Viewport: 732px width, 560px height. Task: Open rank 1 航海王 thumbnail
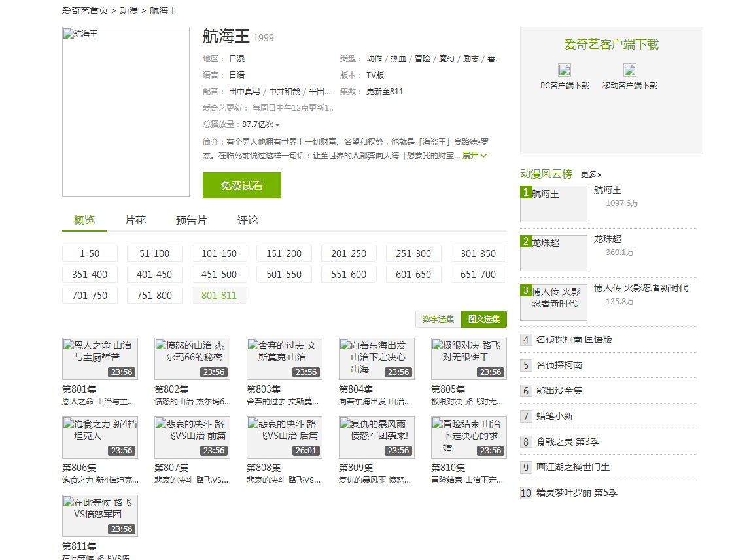553,204
